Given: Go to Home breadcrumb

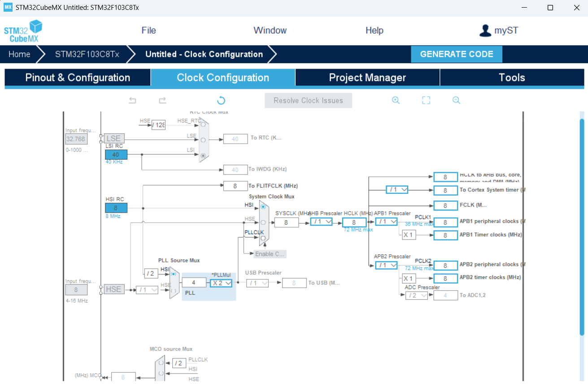Looking at the screenshot, I should tap(19, 54).
